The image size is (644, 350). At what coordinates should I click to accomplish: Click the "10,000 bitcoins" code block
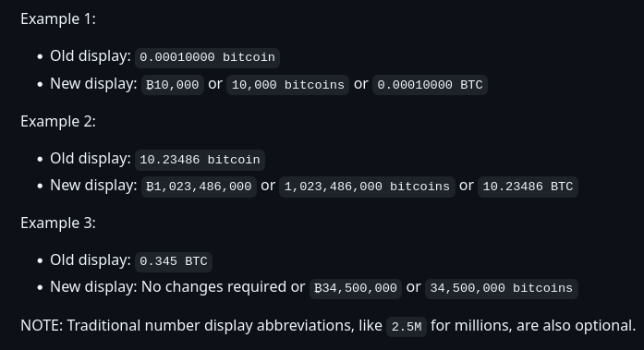pyautogui.click(x=288, y=85)
